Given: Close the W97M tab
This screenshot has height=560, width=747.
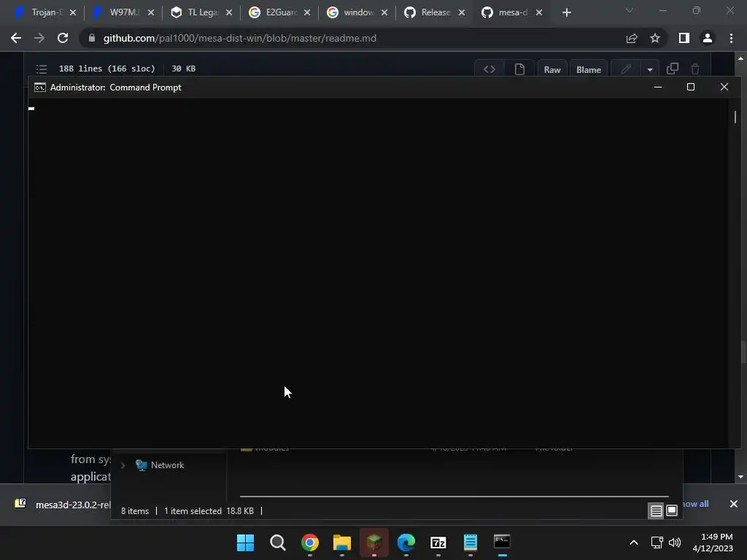Looking at the screenshot, I should 151,13.
